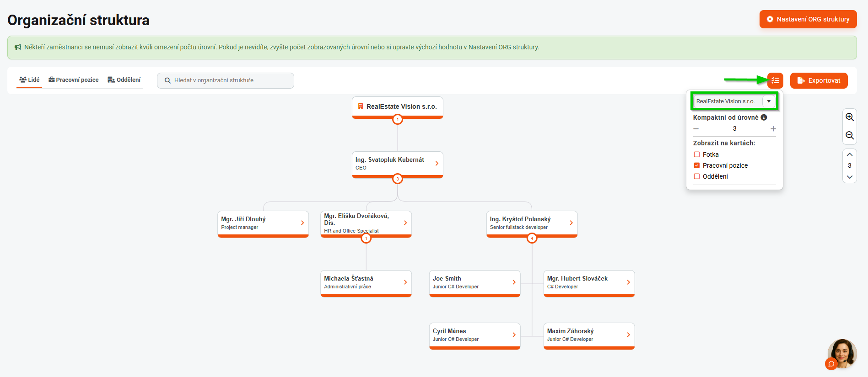The height and width of the screenshot is (377, 868).
Task: Click info icon next to Kompaktní od úrovně
Action: [764, 117]
